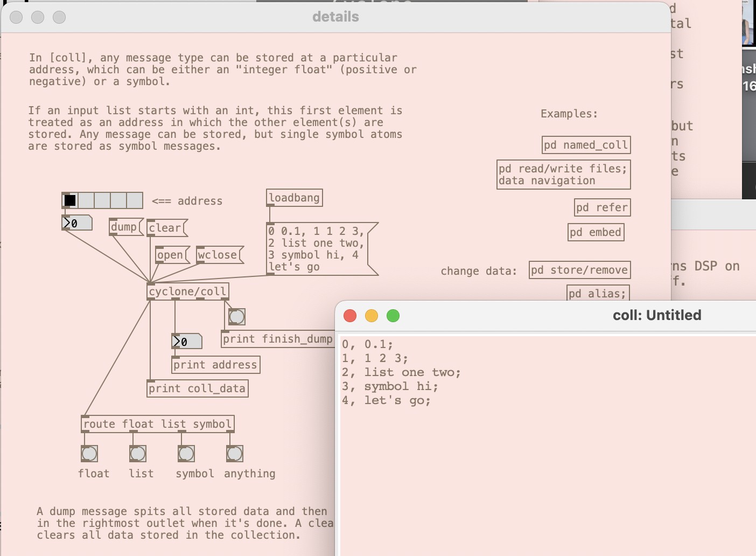Select the third cell of address radio

click(102, 200)
